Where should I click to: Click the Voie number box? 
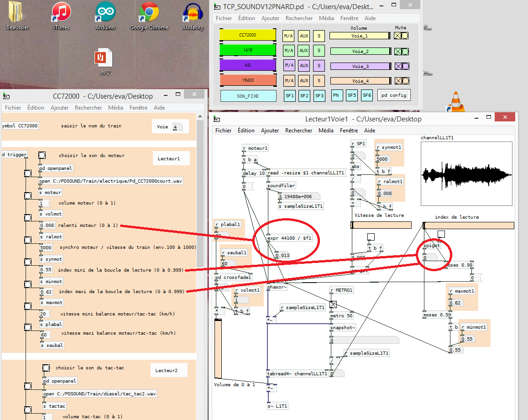178,127
